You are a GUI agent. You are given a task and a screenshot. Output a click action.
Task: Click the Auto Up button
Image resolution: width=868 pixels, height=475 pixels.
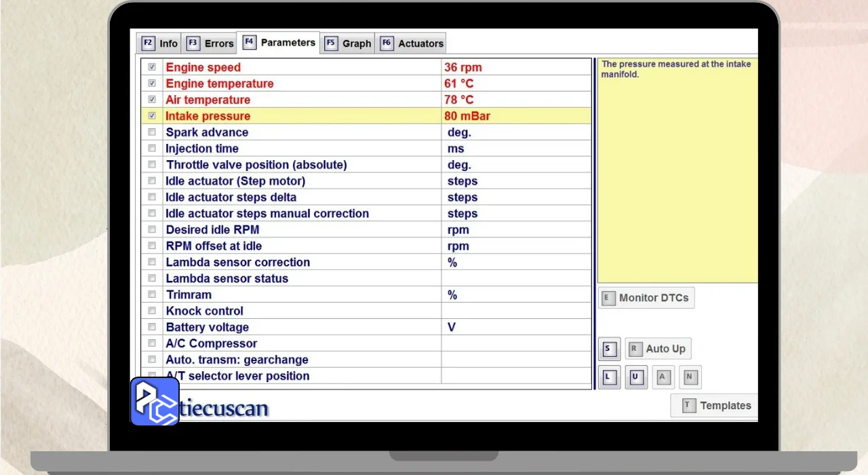click(658, 349)
